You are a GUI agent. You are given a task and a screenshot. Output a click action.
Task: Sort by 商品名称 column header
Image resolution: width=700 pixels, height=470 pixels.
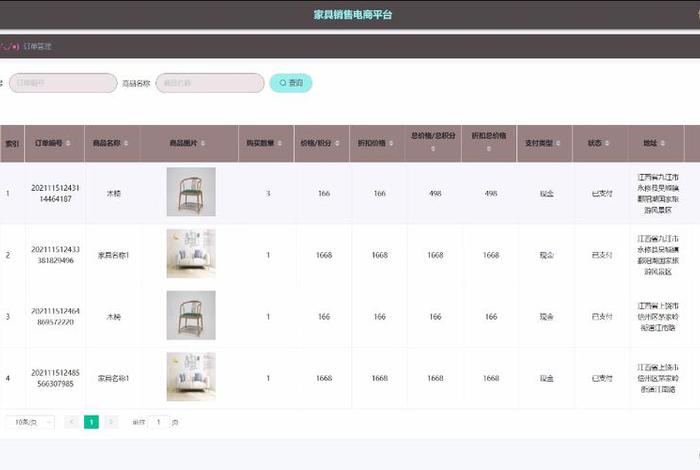pyautogui.click(x=109, y=143)
